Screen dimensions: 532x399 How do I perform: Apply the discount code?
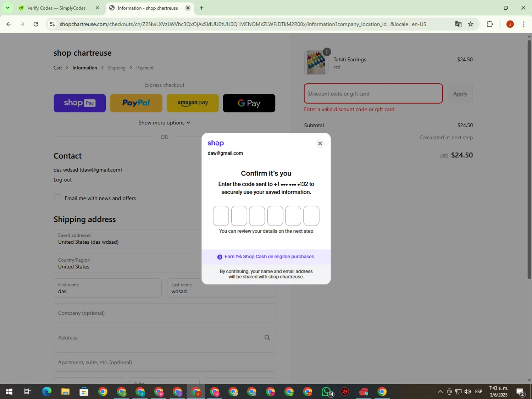460,94
